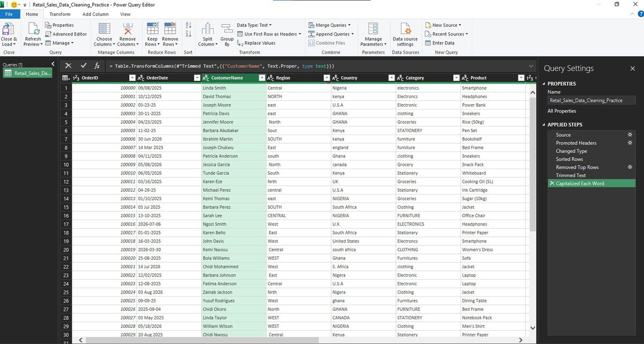
Task: Open settings gear for Source step
Action: click(x=631, y=135)
